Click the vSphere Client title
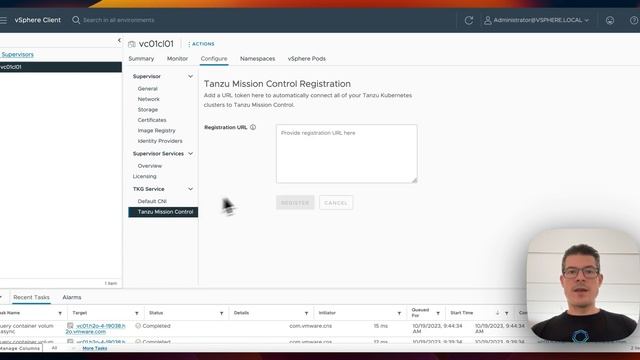 point(38,20)
